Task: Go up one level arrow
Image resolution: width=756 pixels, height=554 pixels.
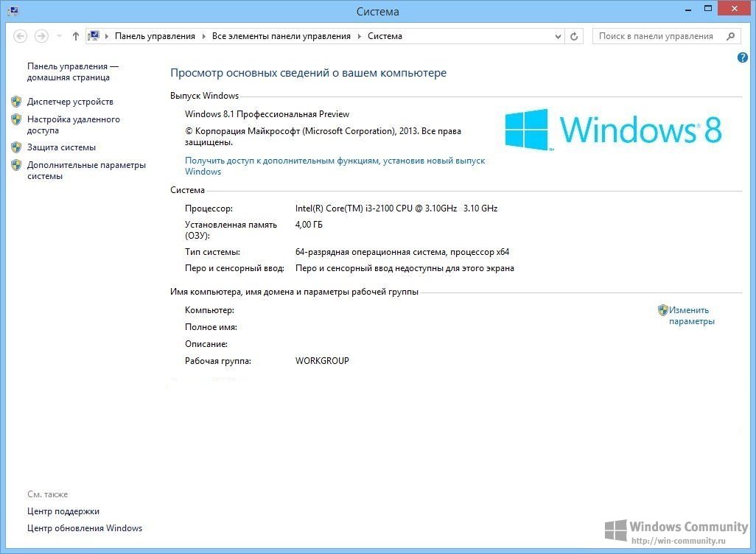Action: click(x=76, y=36)
